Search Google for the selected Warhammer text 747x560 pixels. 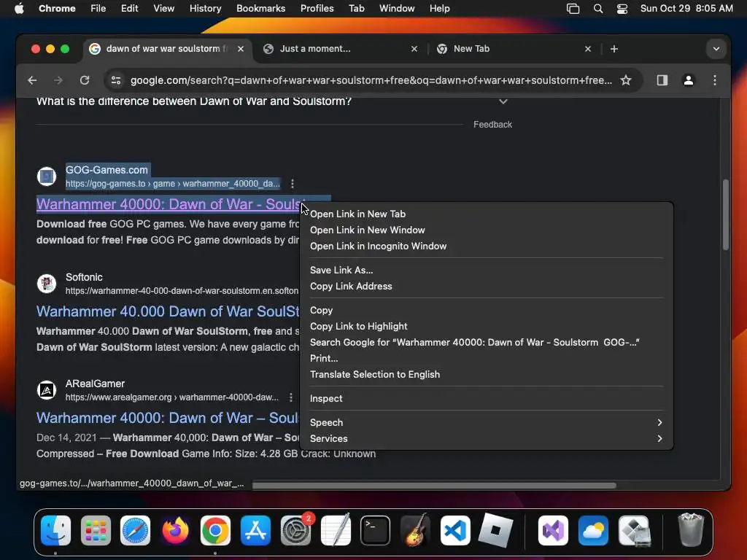tap(487, 343)
